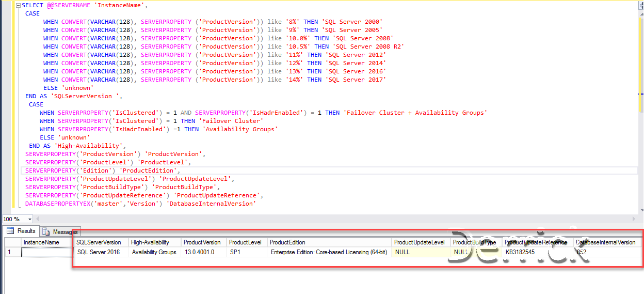Image resolution: width=644 pixels, height=294 pixels.
Task: Click 'SQL Server 2005' in the query
Action: (352, 30)
